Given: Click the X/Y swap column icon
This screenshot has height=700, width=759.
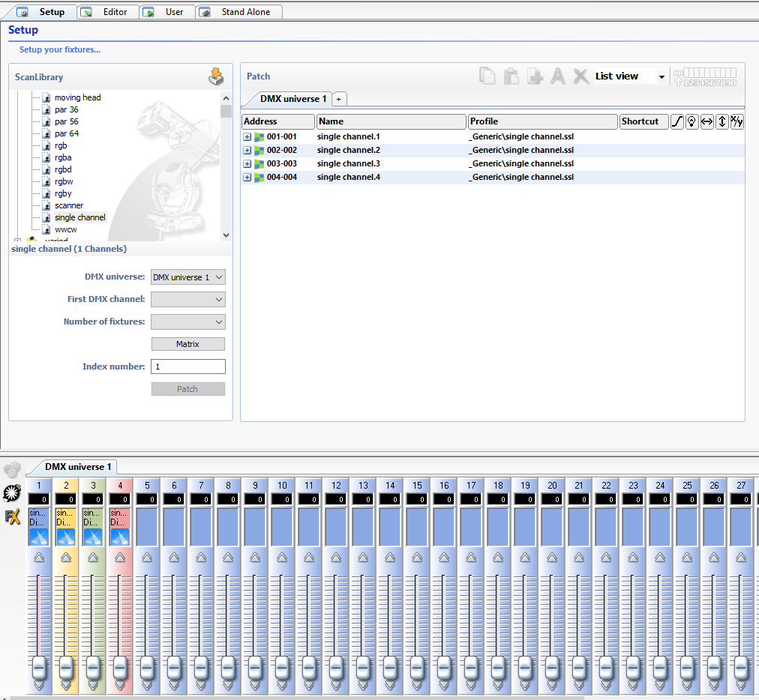Looking at the screenshot, I should coord(736,121).
